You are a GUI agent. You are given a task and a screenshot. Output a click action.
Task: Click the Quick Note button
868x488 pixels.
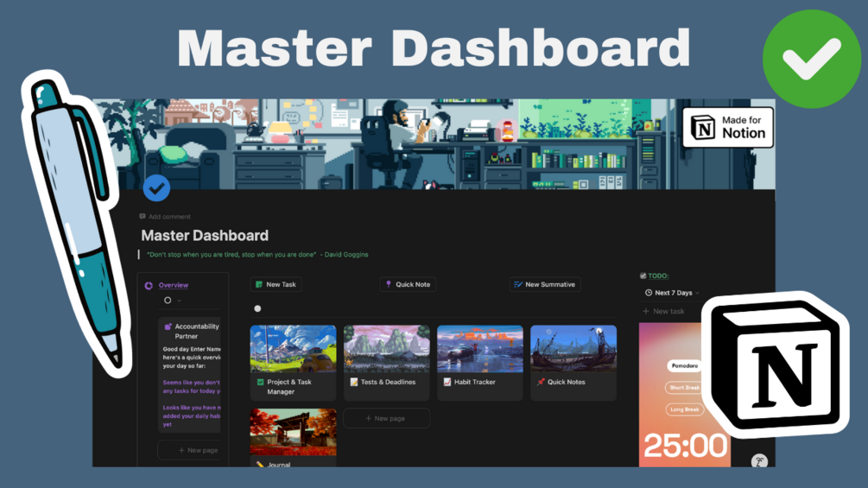tap(408, 284)
